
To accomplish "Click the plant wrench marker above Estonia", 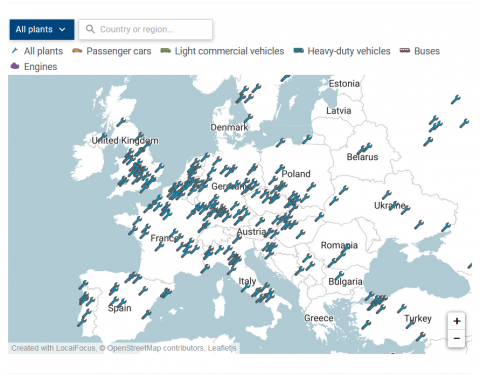I will point(285,79).
